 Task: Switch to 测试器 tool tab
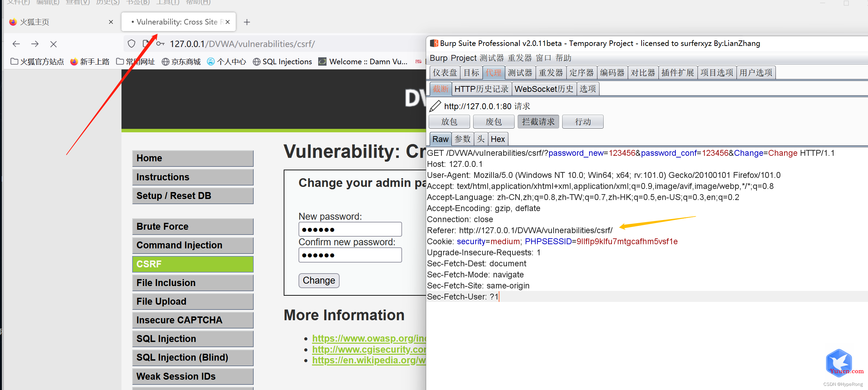click(x=520, y=73)
